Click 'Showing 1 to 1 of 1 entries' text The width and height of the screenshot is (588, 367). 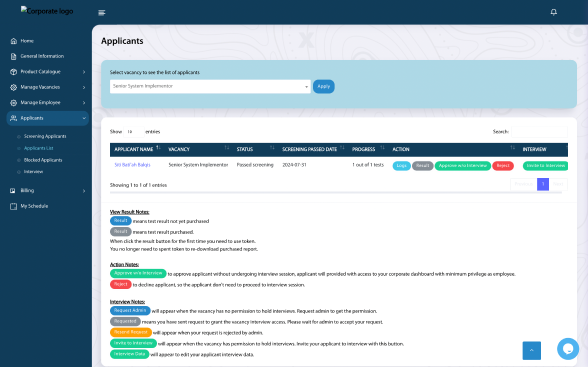(x=138, y=185)
